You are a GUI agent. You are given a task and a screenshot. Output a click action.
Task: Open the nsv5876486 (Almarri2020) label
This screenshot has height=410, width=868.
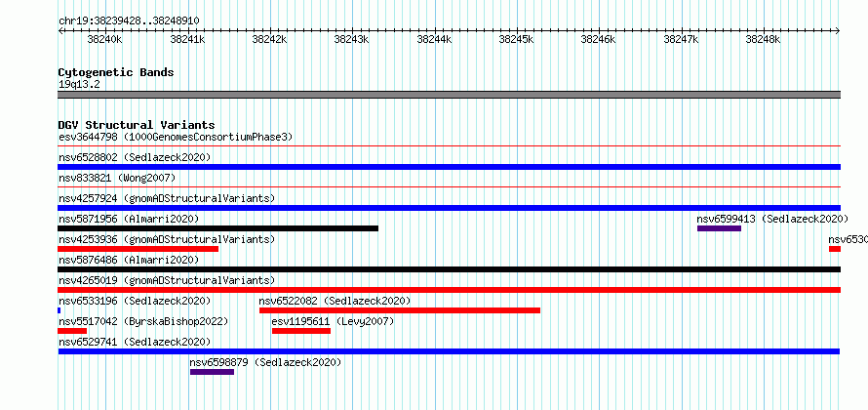[129, 260]
